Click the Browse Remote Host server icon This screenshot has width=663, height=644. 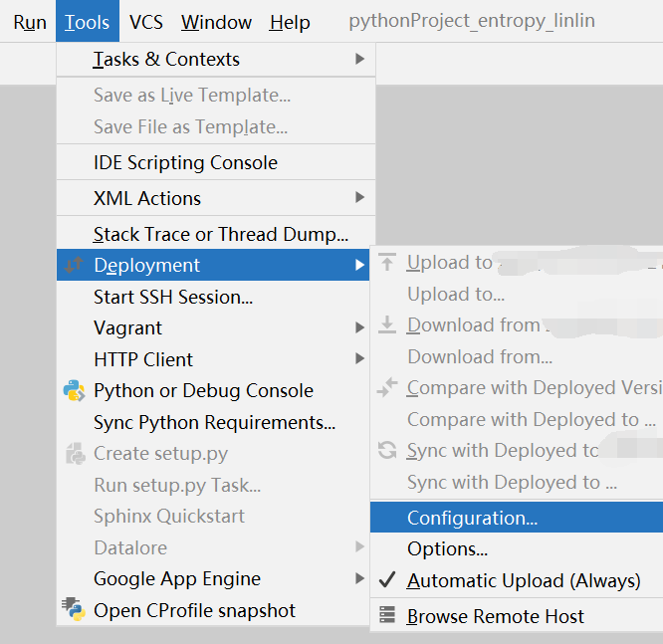pyautogui.click(x=387, y=615)
